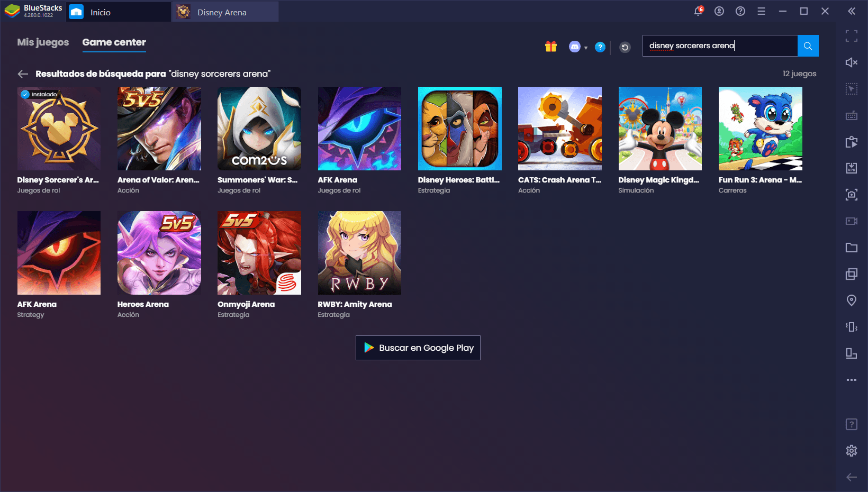Click the blue search magnifier button
This screenshot has height=492, width=868.
pos(808,46)
